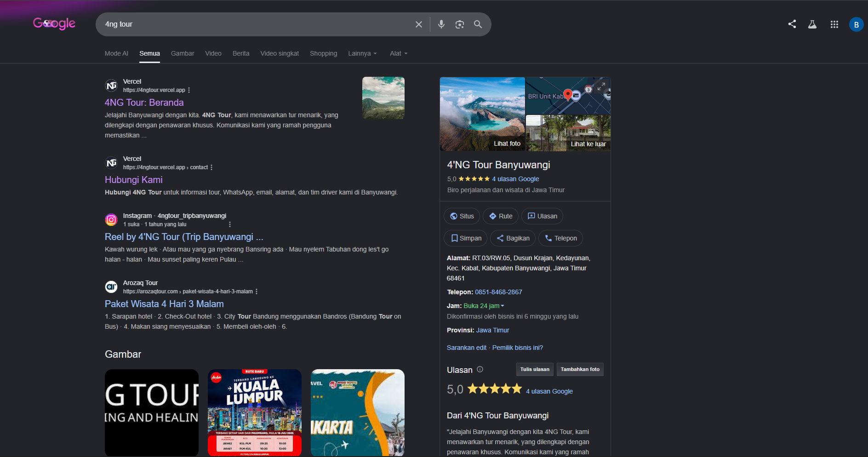The image size is (868, 457).
Task: Go to Google home via the logo
Action: pos(54,23)
